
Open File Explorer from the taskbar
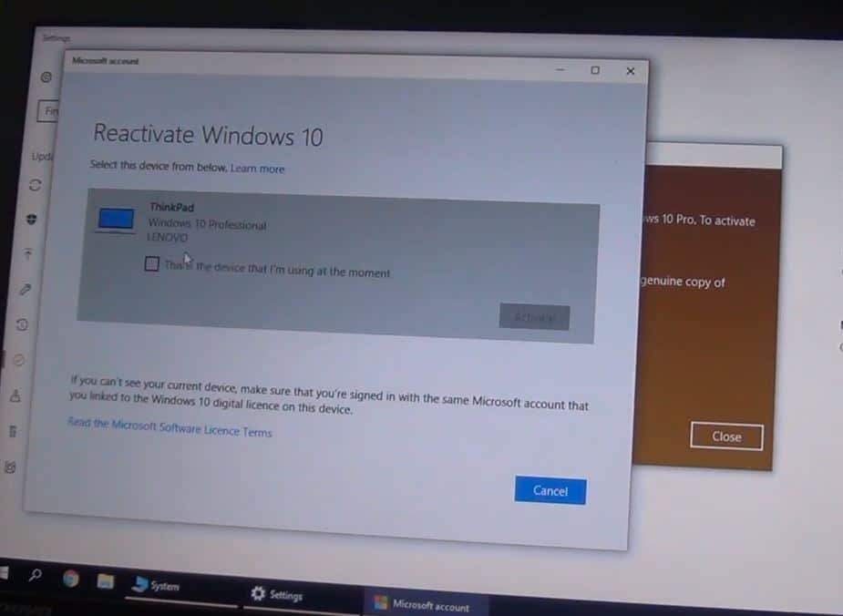pos(106,581)
